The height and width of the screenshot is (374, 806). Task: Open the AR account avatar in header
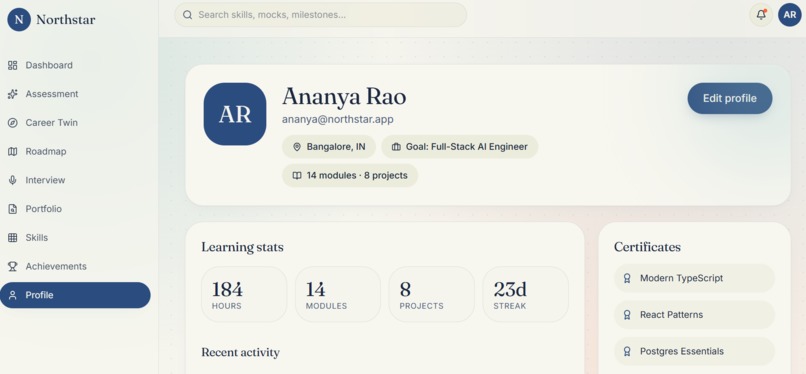(790, 15)
